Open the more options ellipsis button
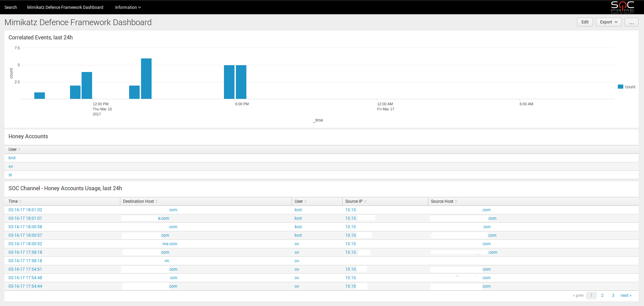Viewport: 644px width, 306px height. point(631,22)
